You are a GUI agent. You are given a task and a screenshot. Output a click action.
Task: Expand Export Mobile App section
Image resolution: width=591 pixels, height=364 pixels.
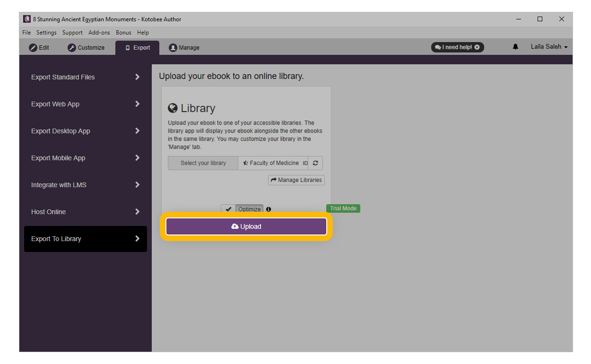(86, 158)
